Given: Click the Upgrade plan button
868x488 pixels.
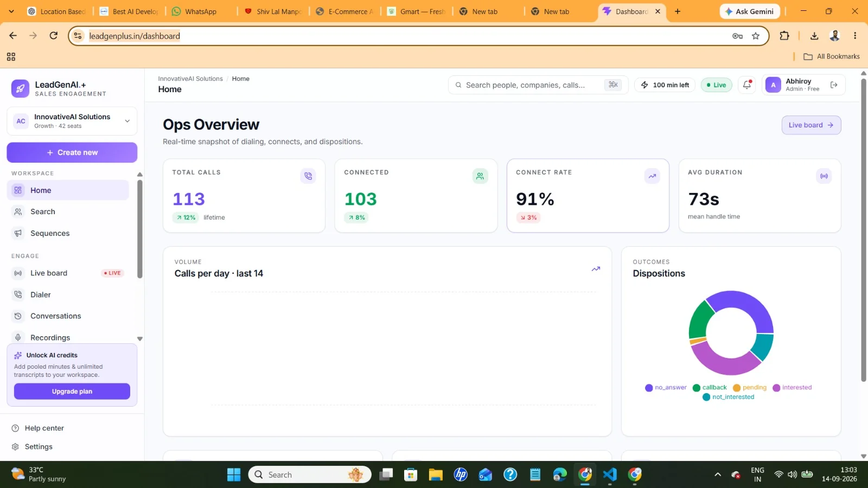Looking at the screenshot, I should click(x=72, y=391).
